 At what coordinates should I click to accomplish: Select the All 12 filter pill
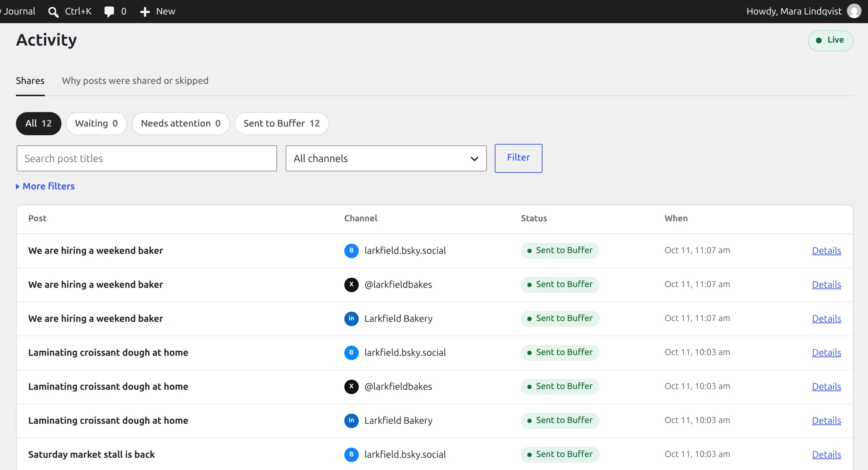tap(38, 124)
